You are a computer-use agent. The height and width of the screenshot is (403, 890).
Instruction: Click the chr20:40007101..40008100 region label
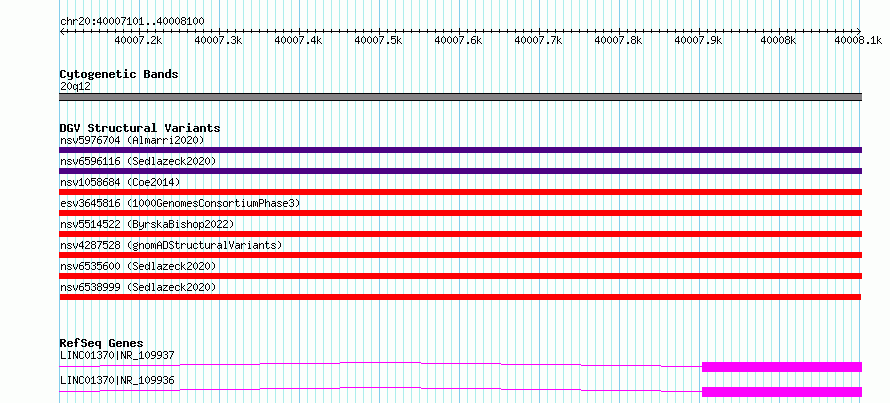click(x=132, y=21)
